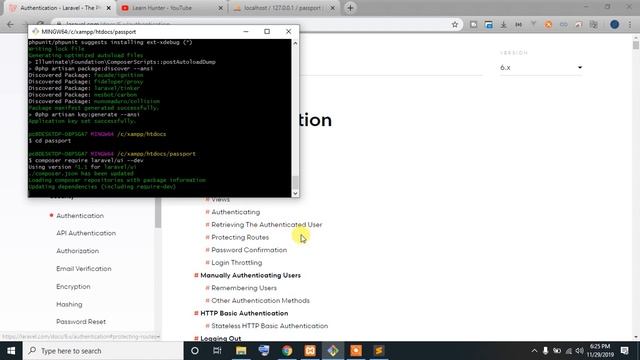Maximize the MINGW64 terminal window
The image size is (640, 360).
click(267, 31)
